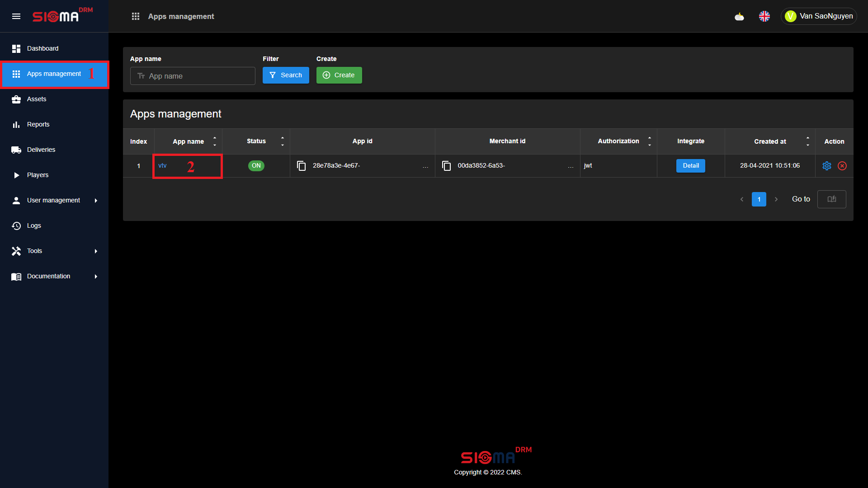Viewport: 868px width, 488px height.
Task: Click the Detail integrate button for vtv
Action: click(690, 166)
